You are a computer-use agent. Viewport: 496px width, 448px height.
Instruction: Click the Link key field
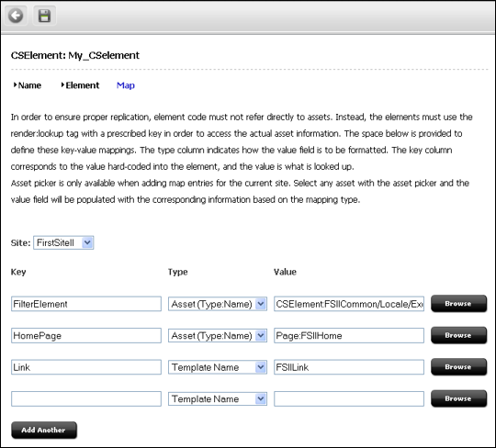86,367
